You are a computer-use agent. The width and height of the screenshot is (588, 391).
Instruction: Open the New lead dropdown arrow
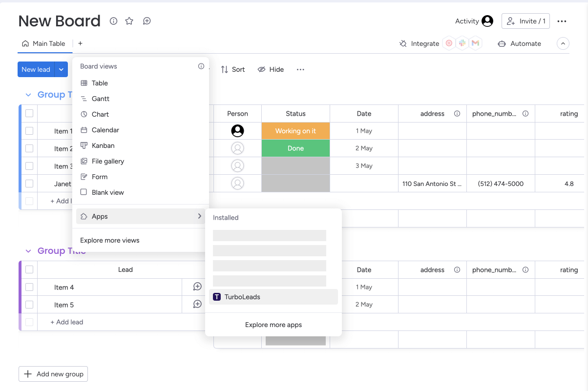point(61,69)
